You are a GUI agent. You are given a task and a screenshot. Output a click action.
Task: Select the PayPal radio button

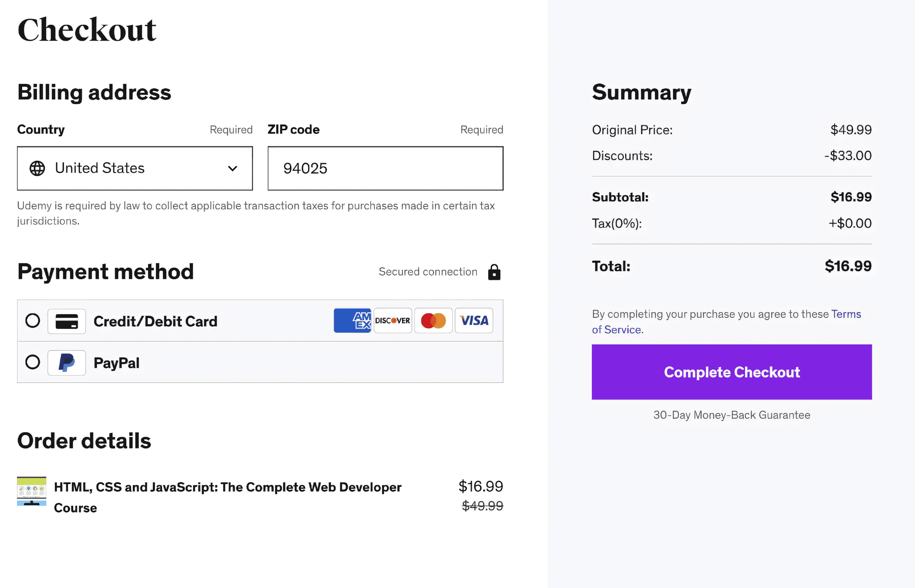pos(33,362)
